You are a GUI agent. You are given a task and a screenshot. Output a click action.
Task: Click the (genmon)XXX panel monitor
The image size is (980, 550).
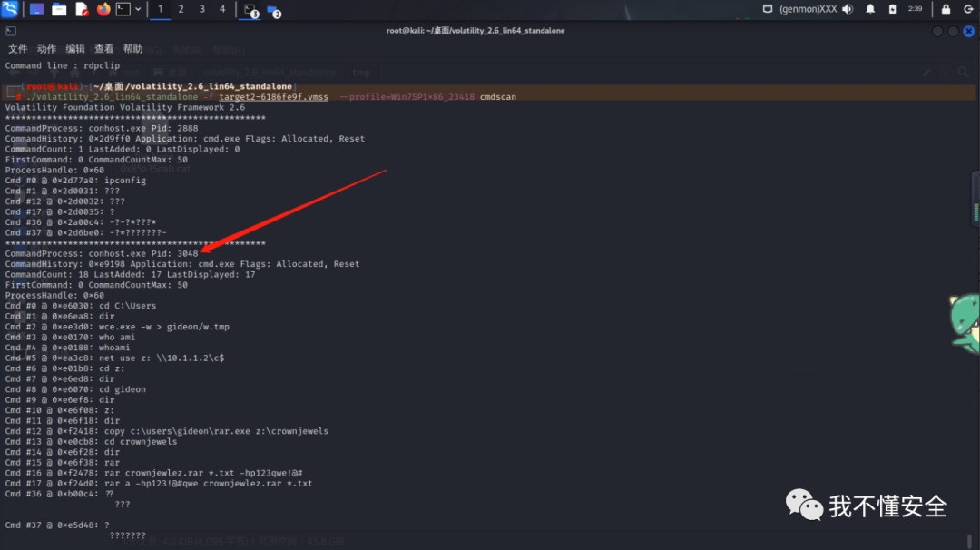coord(808,9)
